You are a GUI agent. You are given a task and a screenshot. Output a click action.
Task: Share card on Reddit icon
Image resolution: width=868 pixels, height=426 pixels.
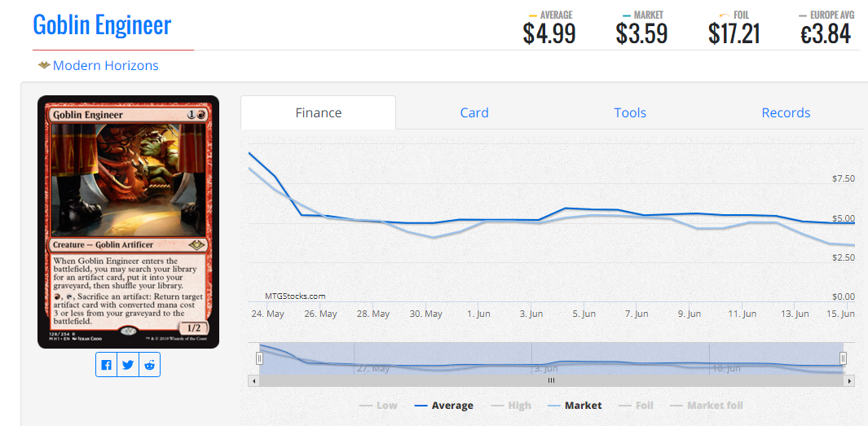tap(149, 365)
